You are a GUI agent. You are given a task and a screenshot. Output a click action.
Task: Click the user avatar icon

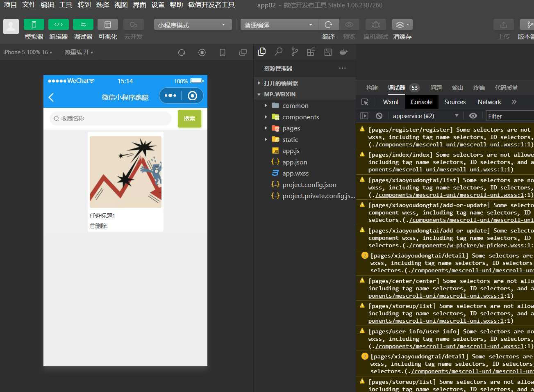[11, 26]
